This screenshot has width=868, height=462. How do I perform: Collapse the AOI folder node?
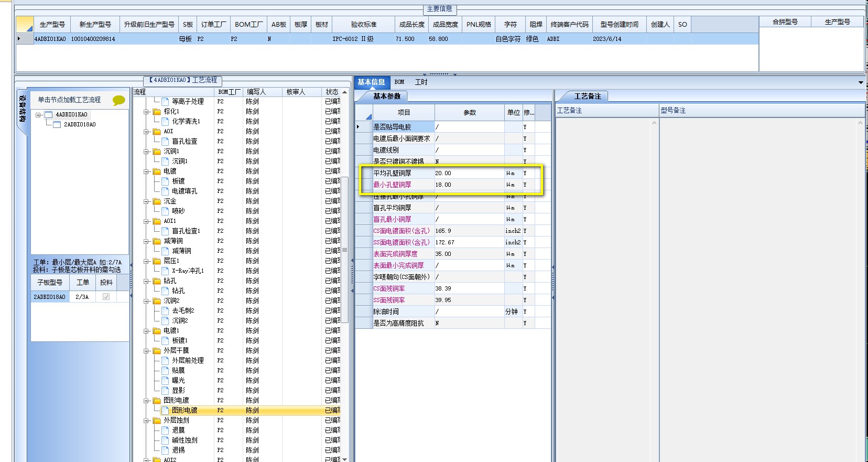tap(146, 132)
